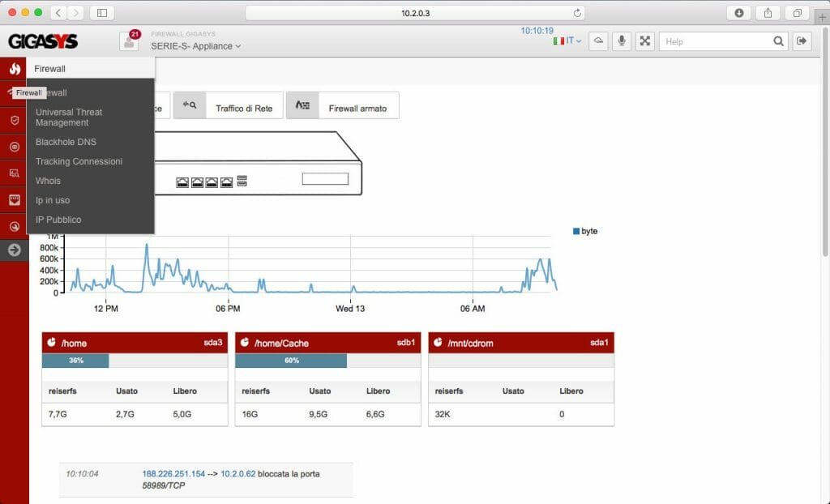Click the Safari address bar 10.2.0.3
Screen dimensions: 830x504
[415, 13]
